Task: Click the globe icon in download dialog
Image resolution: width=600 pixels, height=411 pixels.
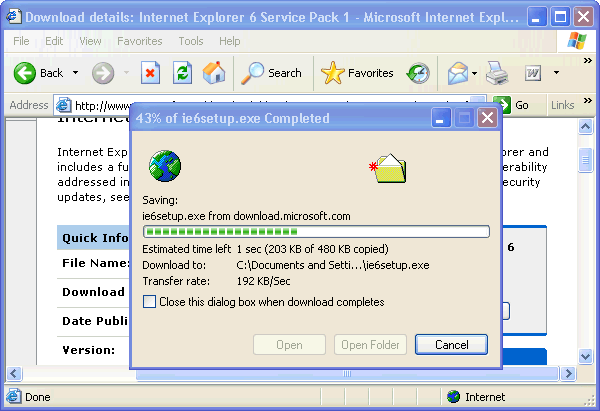Action: pyautogui.click(x=165, y=166)
